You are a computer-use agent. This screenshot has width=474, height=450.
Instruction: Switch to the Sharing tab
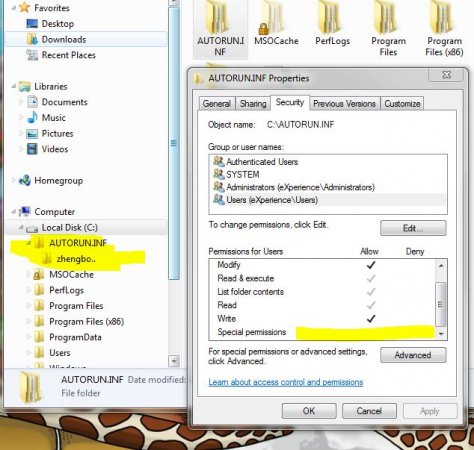pos(253,104)
